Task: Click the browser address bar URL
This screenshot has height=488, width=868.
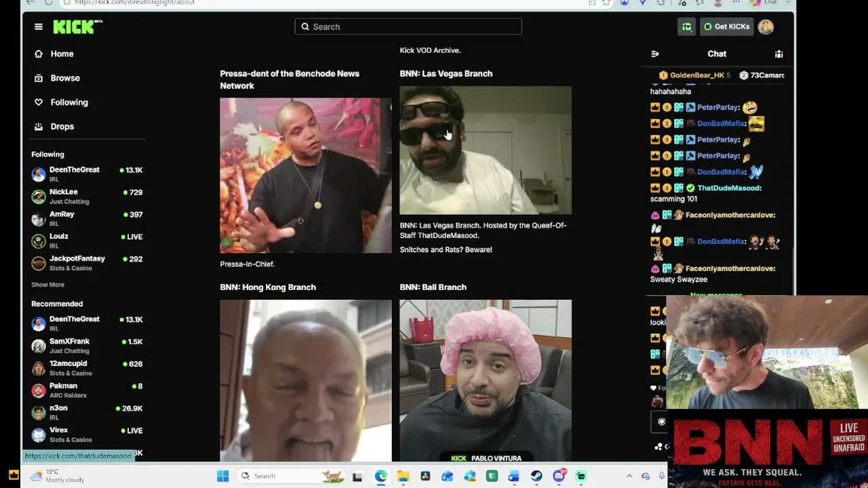Action: (134, 3)
